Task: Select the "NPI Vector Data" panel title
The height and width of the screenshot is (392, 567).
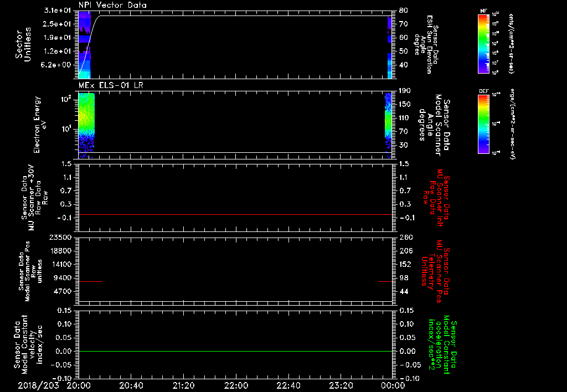Action: (112, 5)
